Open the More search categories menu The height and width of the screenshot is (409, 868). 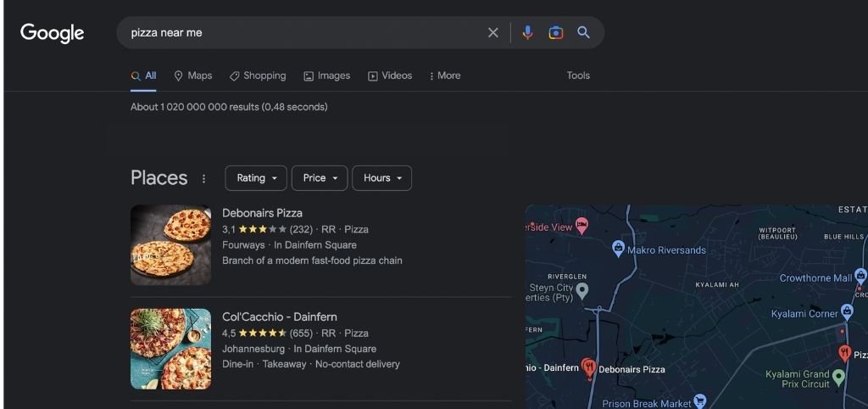pyautogui.click(x=444, y=76)
